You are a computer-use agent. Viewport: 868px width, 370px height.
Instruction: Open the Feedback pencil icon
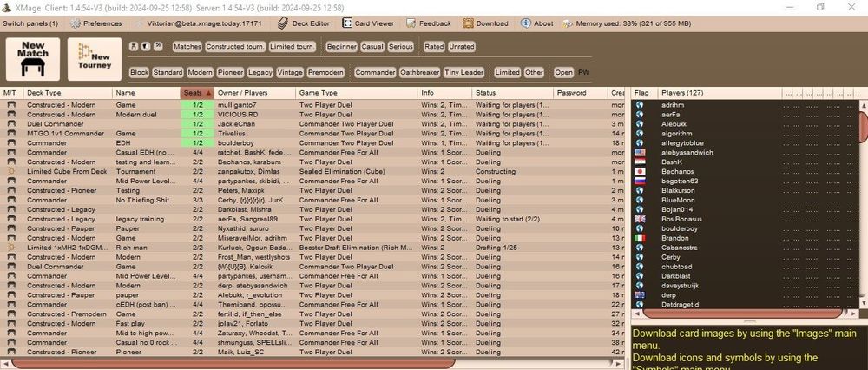coord(411,23)
